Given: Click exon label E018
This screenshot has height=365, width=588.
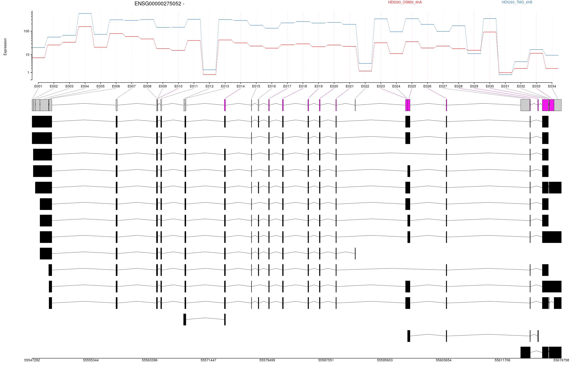Looking at the screenshot, I should tap(303, 86).
